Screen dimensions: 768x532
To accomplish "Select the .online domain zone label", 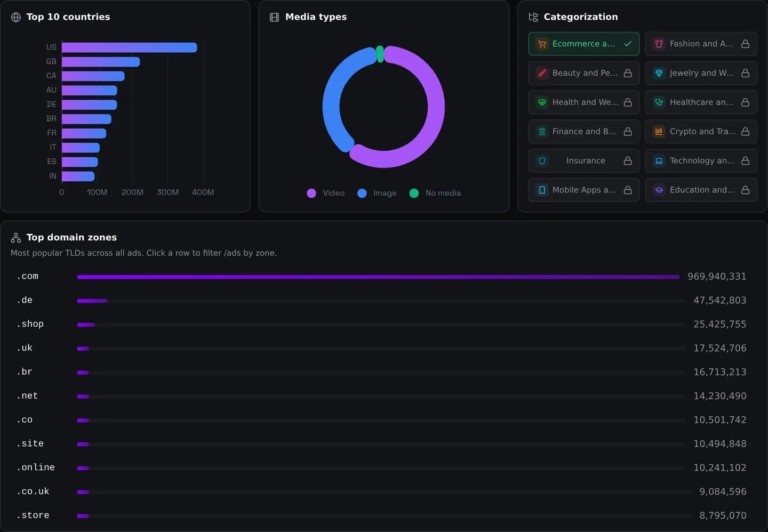I will (x=36, y=467).
